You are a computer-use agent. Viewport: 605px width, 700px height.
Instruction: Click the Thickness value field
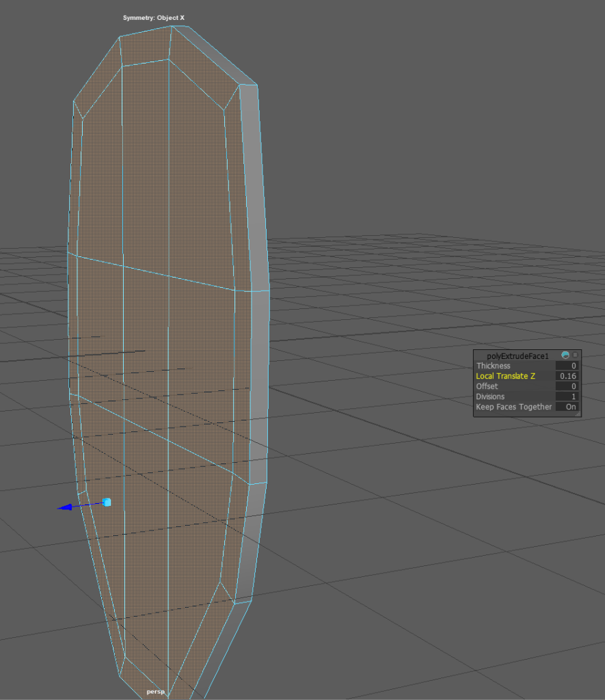coord(566,366)
